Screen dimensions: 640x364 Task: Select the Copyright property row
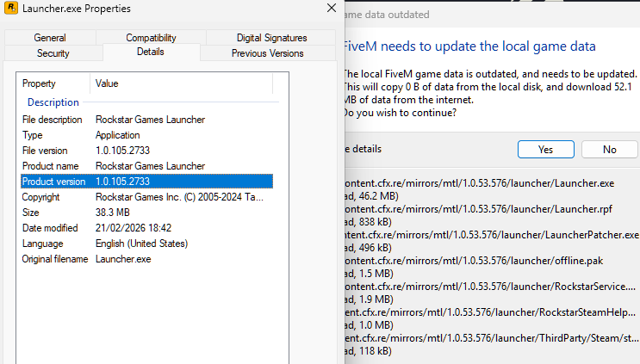tap(146, 197)
